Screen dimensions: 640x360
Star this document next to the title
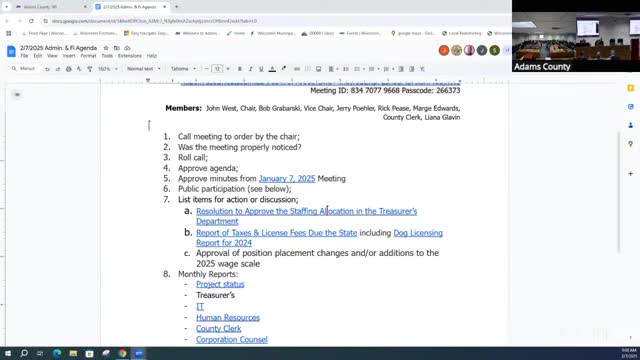pyautogui.click(x=106, y=48)
